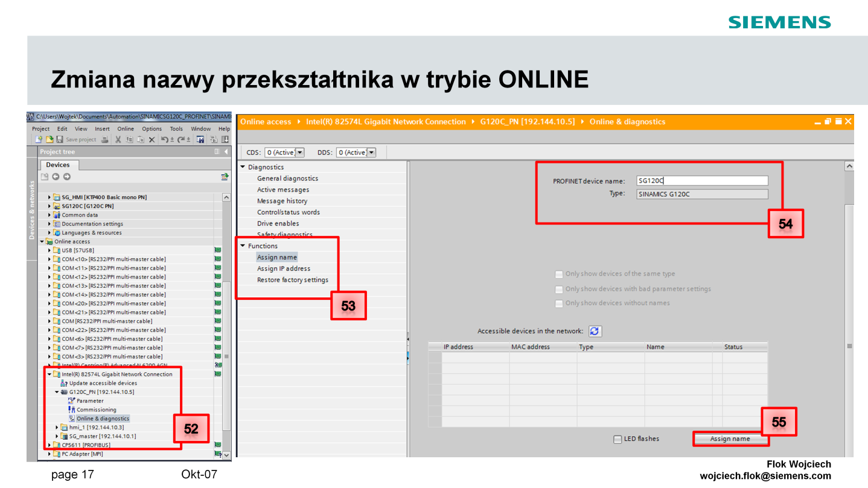The image size is (868, 488).
Task: Click the Redo arrow icon
Action: pyautogui.click(x=181, y=139)
